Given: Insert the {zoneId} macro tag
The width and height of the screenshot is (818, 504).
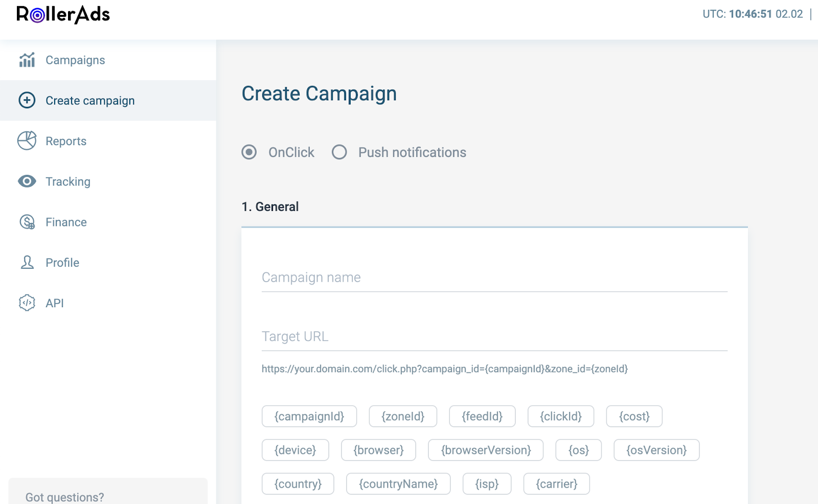Looking at the screenshot, I should click(x=403, y=416).
